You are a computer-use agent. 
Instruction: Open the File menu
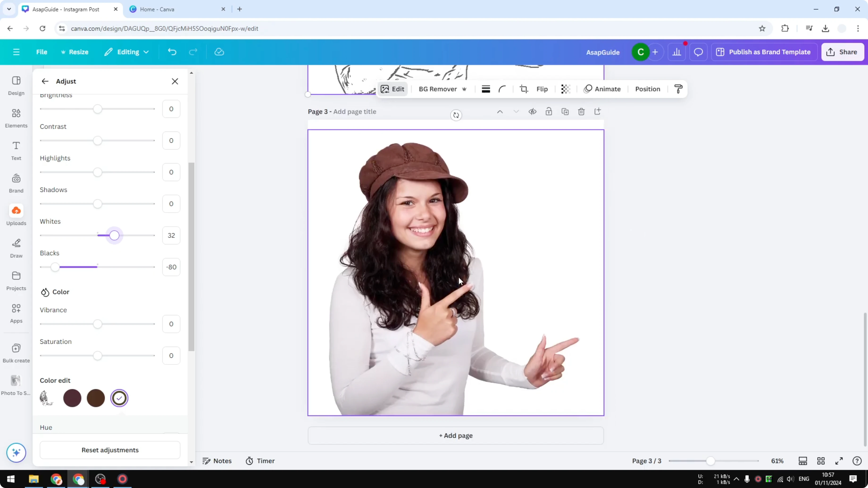[42, 52]
